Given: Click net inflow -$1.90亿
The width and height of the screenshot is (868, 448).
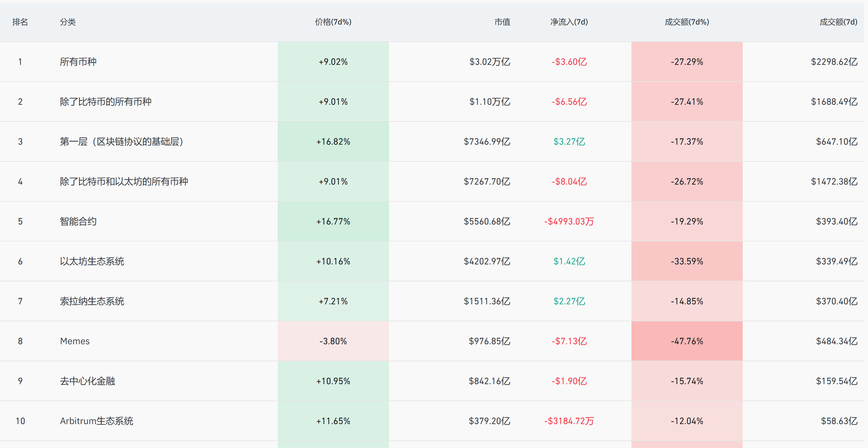Looking at the screenshot, I should click(569, 381).
